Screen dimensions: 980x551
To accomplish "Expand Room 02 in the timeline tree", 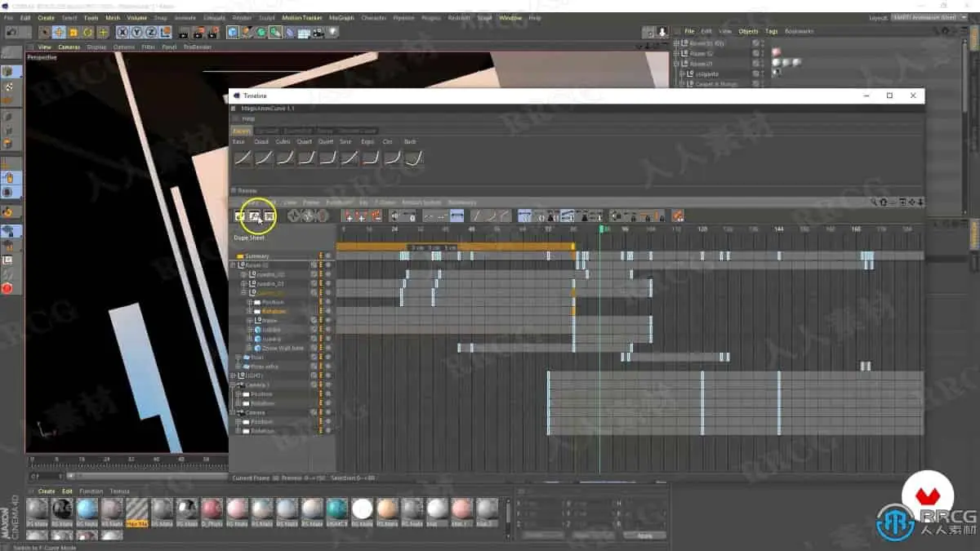I will point(233,264).
